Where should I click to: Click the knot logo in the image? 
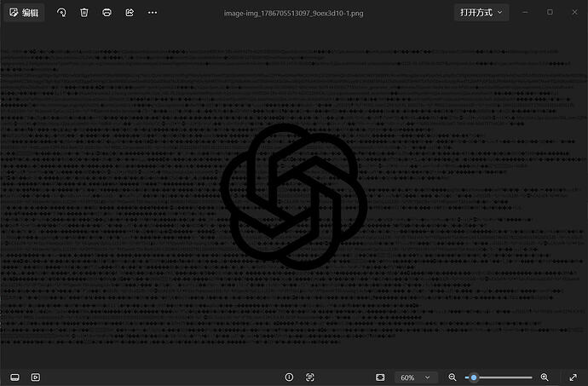coord(294,197)
